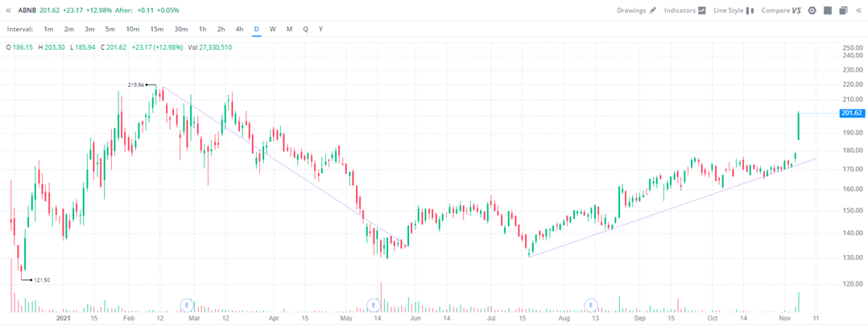This screenshot has height=326, width=868.
Task: Click the 250.00 price axis label
Action: [853, 48]
